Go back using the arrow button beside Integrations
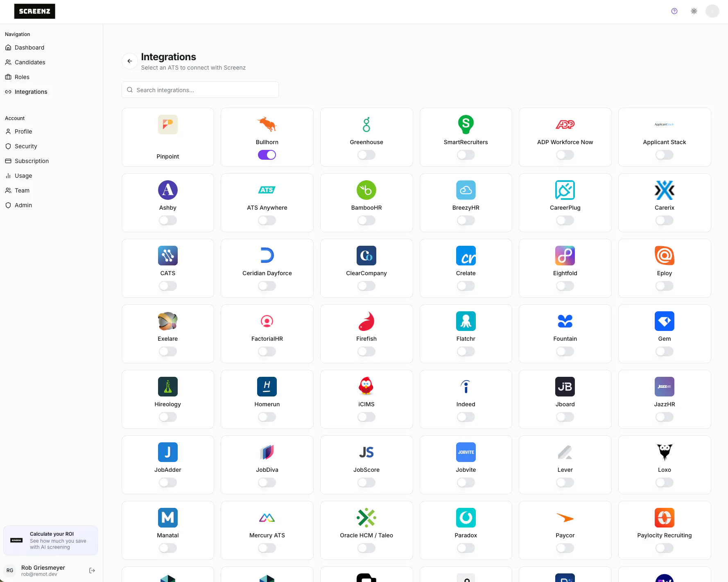728x582 pixels. click(130, 61)
